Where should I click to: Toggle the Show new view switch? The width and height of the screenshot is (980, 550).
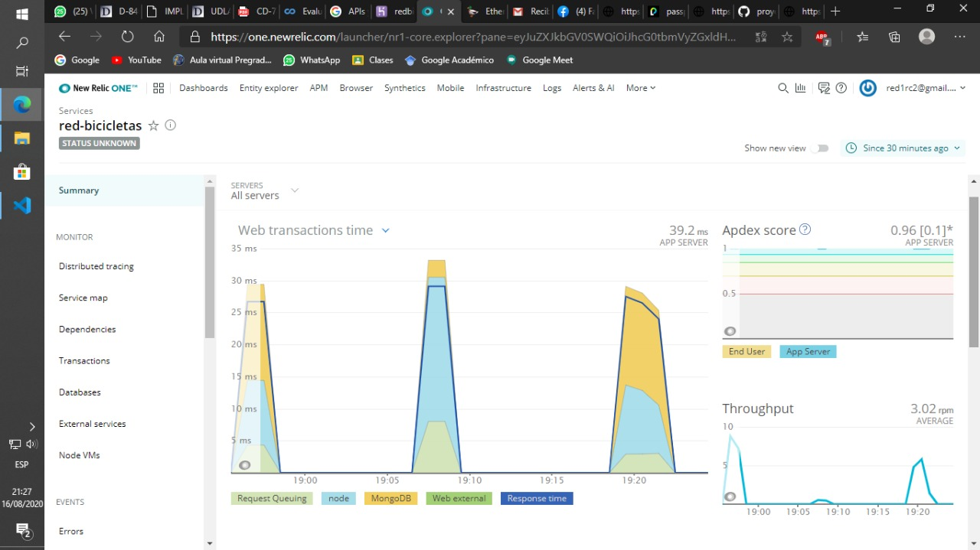pyautogui.click(x=820, y=148)
